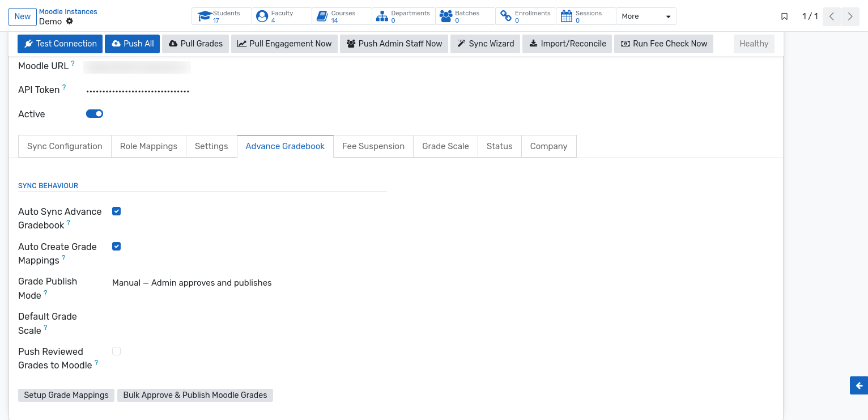Toggle the Active switch off
The width and height of the screenshot is (868, 420).
tap(95, 114)
